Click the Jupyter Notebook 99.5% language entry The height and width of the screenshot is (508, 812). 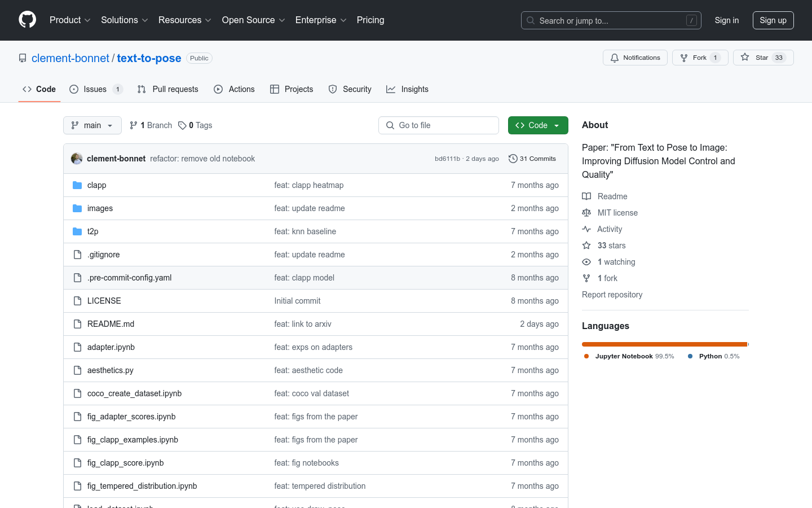pos(629,356)
